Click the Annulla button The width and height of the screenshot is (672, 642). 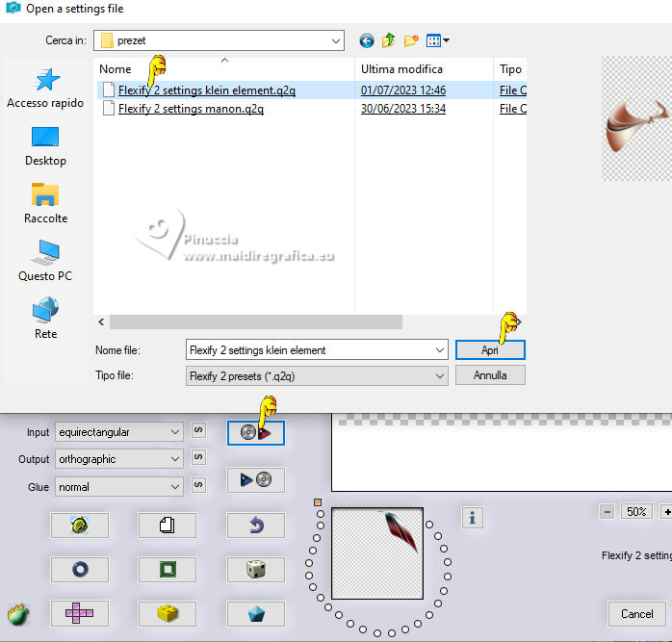[x=490, y=375]
